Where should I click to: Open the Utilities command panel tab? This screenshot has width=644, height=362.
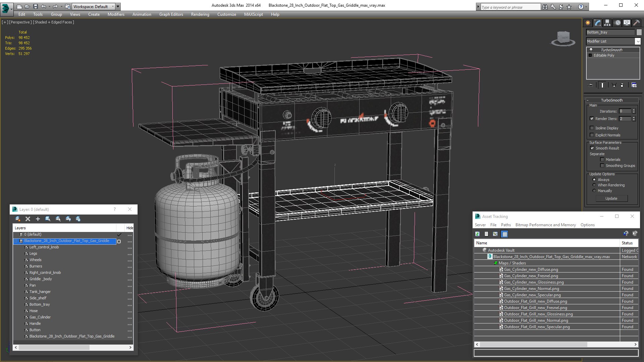coord(636,23)
